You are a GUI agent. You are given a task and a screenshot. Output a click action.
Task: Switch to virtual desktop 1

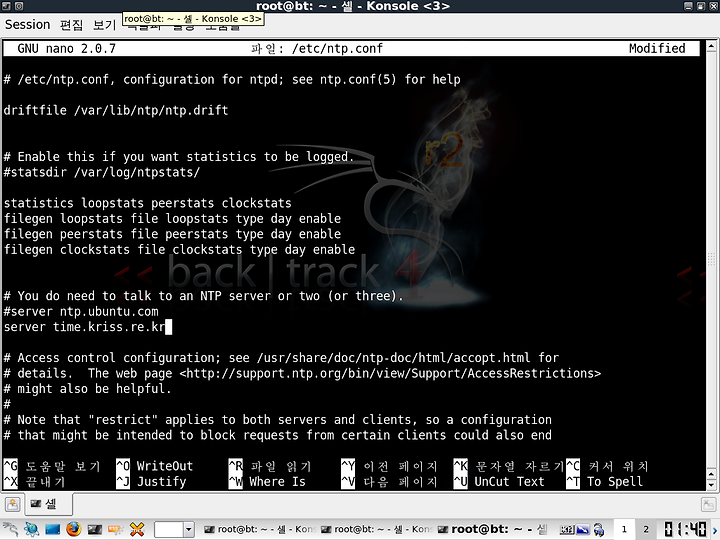[x=624, y=529]
